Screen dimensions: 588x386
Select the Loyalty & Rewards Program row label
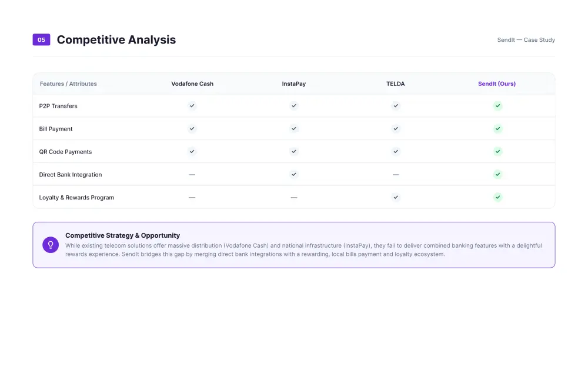[76, 198]
